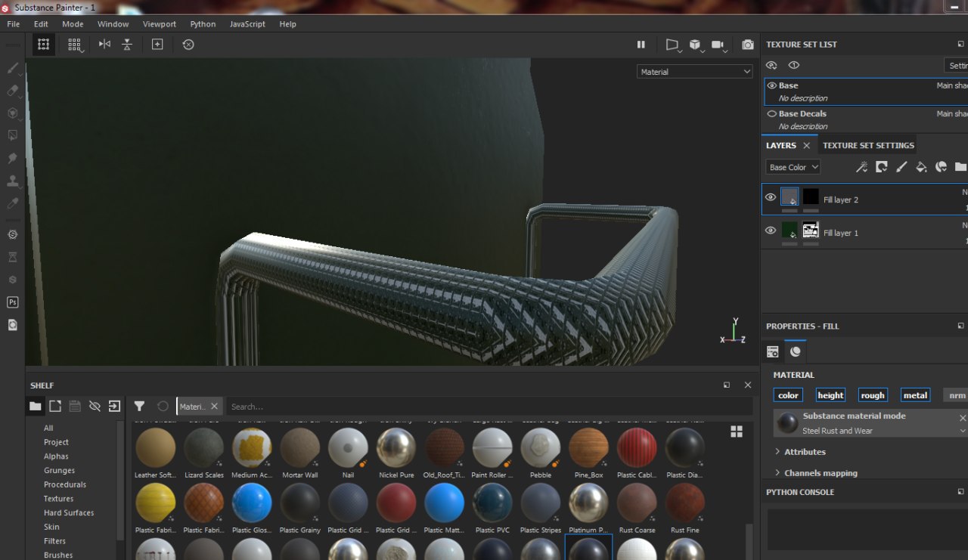This screenshot has width=968, height=560.
Task: Select the Plastic Glossy blue material
Action: tap(252, 503)
